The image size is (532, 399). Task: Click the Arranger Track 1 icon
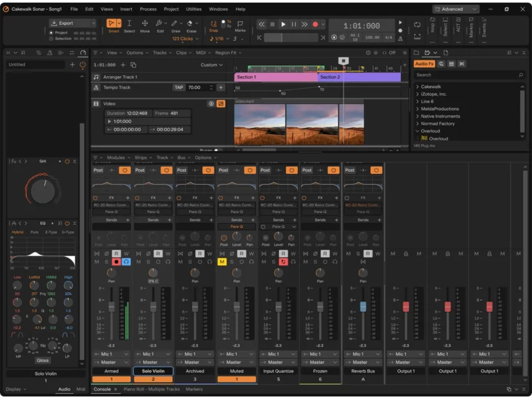96,77
